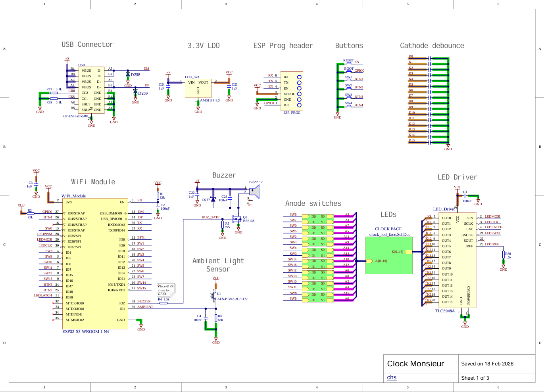Click the GT-USB-7055BB USB connector body
Screen dimensions: 544x392
(91, 90)
